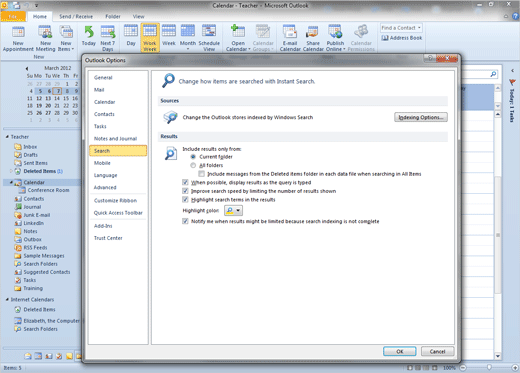Open RSS Feeds folder

pyautogui.click(x=35, y=248)
